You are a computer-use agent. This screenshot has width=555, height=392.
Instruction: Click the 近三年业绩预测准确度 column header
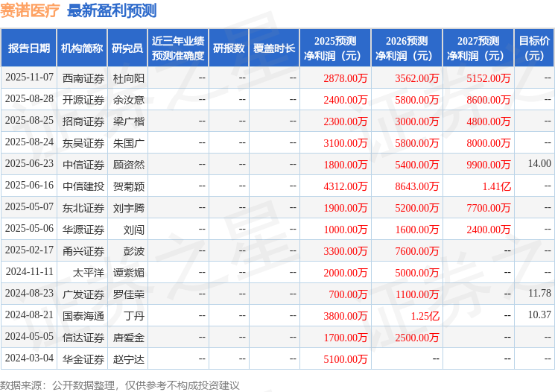[x=178, y=48]
